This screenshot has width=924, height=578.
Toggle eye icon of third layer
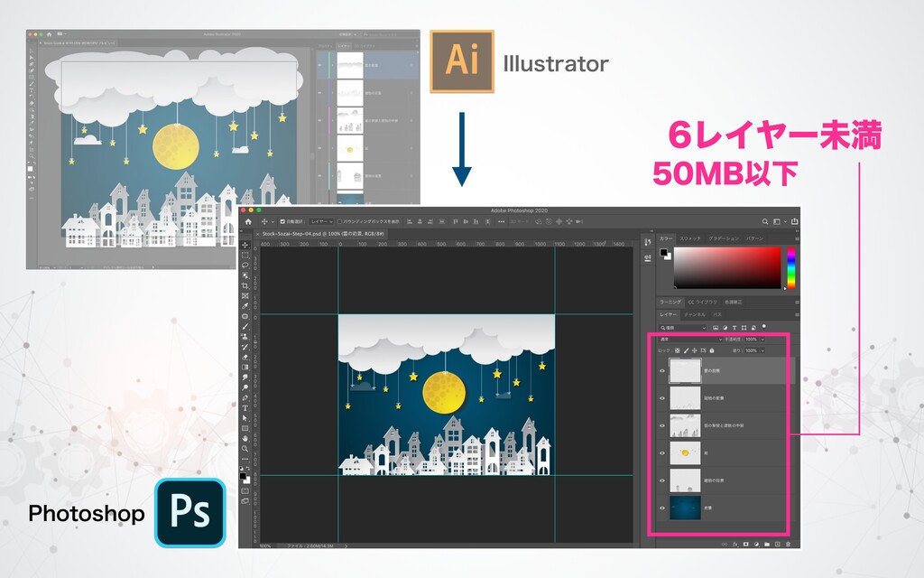click(662, 426)
